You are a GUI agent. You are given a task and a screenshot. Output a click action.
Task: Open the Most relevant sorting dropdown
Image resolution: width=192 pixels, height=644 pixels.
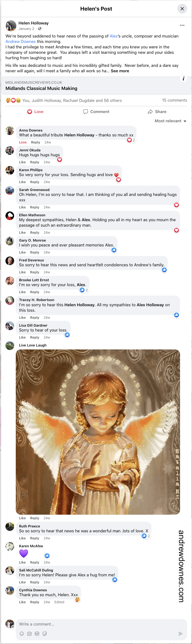(170, 121)
